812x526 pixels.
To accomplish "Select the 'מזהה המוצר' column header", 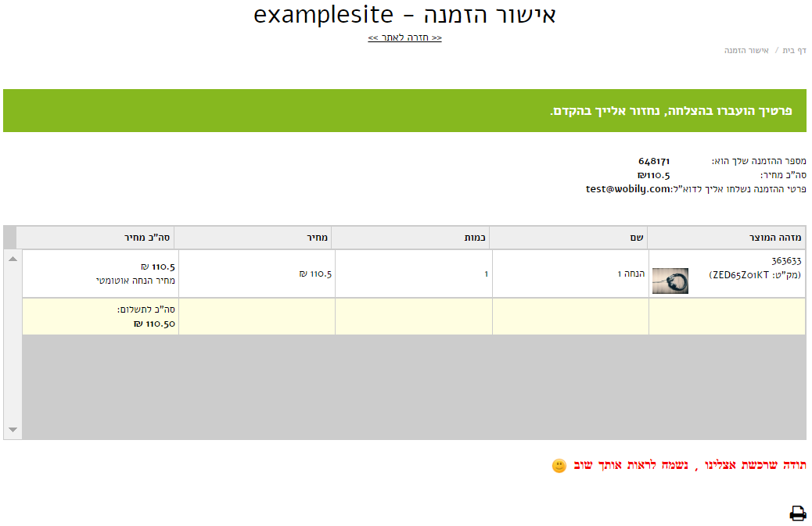I will coord(727,238).
